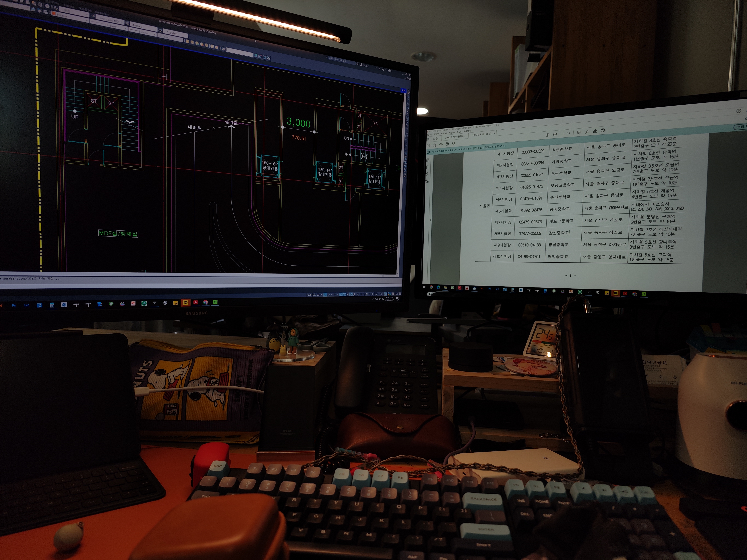
Task: Open Chrome on the left monitor taskbar
Action: [206, 302]
